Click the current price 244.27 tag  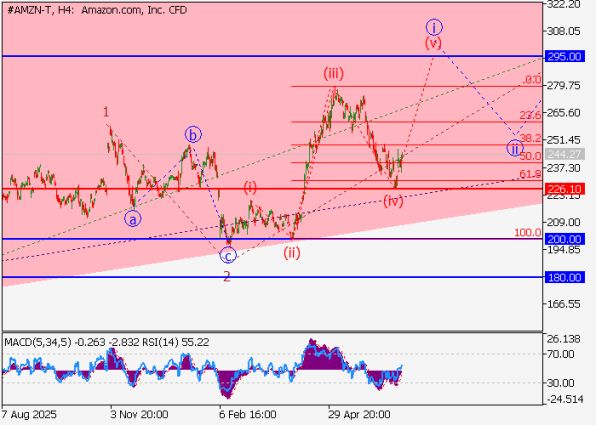click(x=564, y=154)
